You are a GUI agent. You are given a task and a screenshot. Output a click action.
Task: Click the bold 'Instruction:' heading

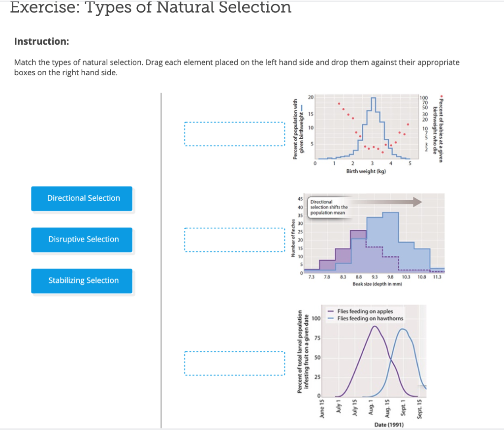pos(41,41)
